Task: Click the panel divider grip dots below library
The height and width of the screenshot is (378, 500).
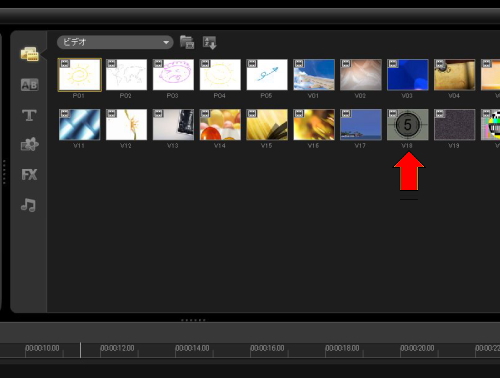Action: (x=193, y=320)
